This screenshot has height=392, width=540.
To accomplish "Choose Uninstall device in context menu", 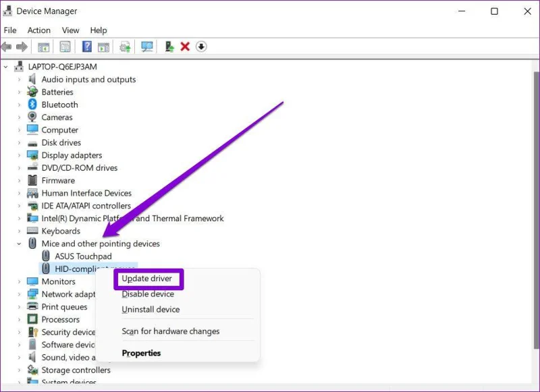I will click(151, 309).
